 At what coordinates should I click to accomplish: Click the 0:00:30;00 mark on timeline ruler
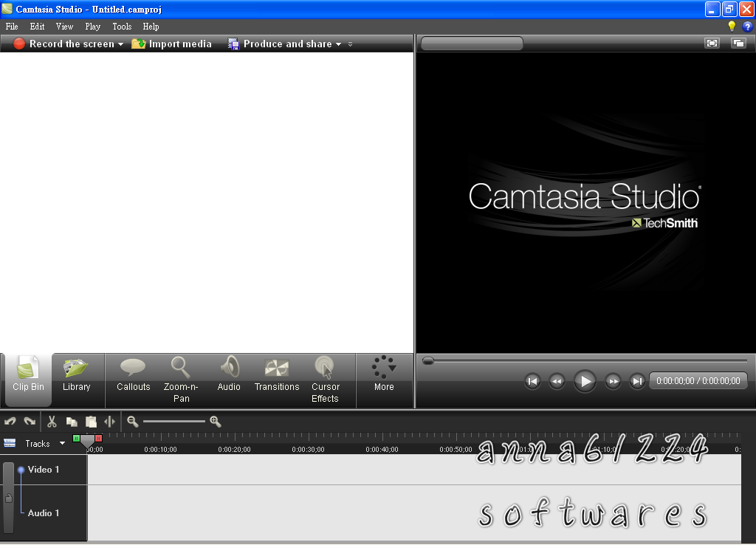(308, 450)
